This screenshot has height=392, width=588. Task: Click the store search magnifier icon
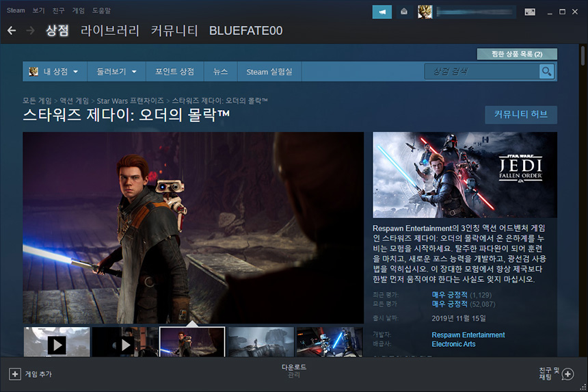[x=547, y=71]
